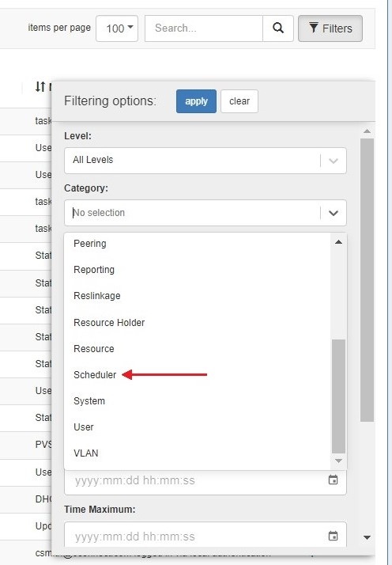Image resolution: width=392 pixels, height=565 pixels.
Task: Open calendar picker for Time Maximum
Action: pyautogui.click(x=333, y=536)
